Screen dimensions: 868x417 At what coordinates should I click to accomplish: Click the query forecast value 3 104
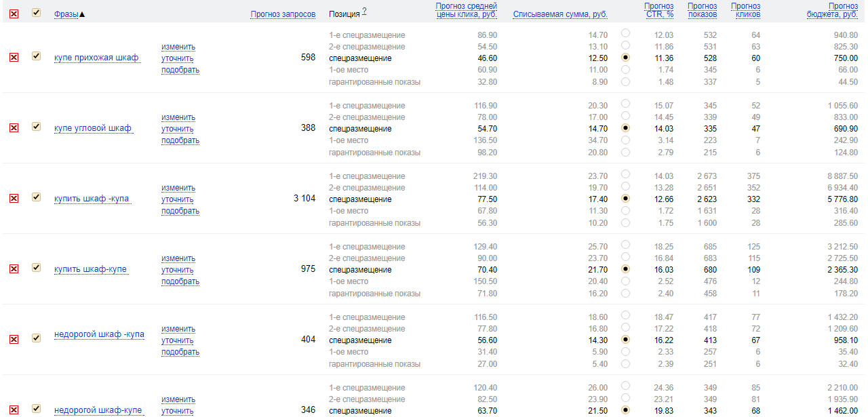click(304, 199)
